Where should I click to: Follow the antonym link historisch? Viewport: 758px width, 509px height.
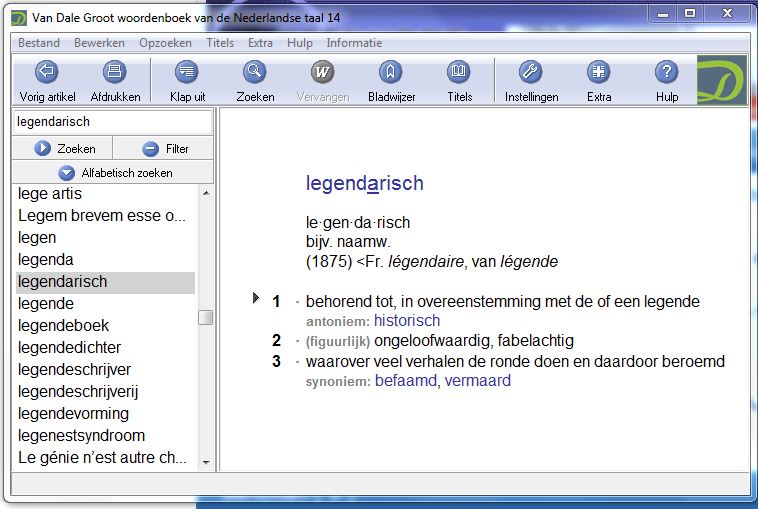(x=407, y=321)
